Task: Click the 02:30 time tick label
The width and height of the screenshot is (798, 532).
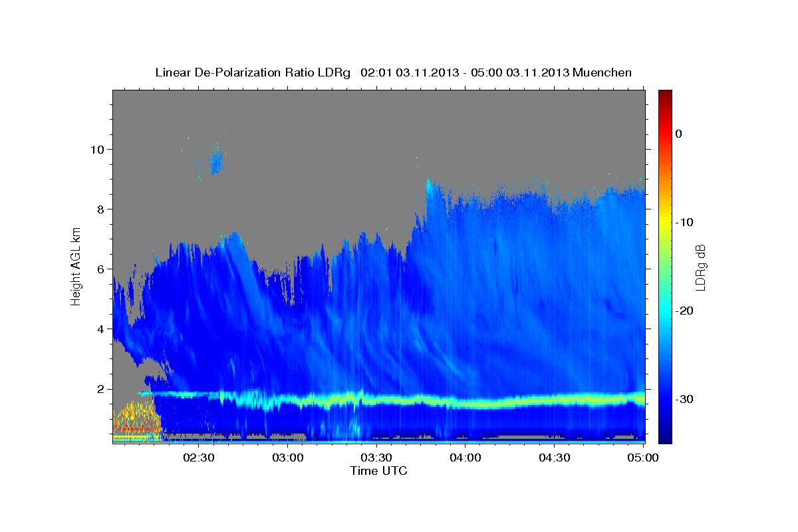Action: [x=199, y=458]
